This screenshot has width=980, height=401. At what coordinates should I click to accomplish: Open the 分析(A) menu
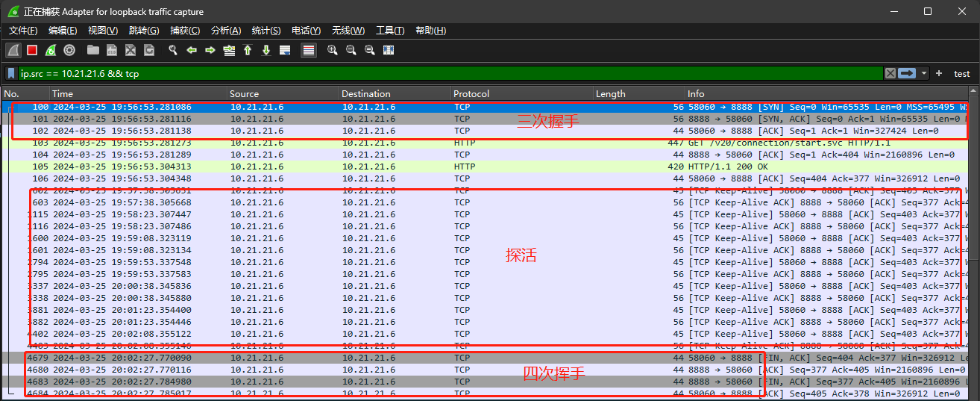click(226, 31)
